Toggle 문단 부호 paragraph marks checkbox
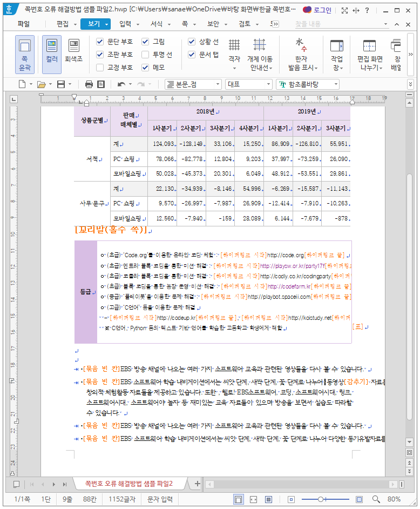 (100, 42)
